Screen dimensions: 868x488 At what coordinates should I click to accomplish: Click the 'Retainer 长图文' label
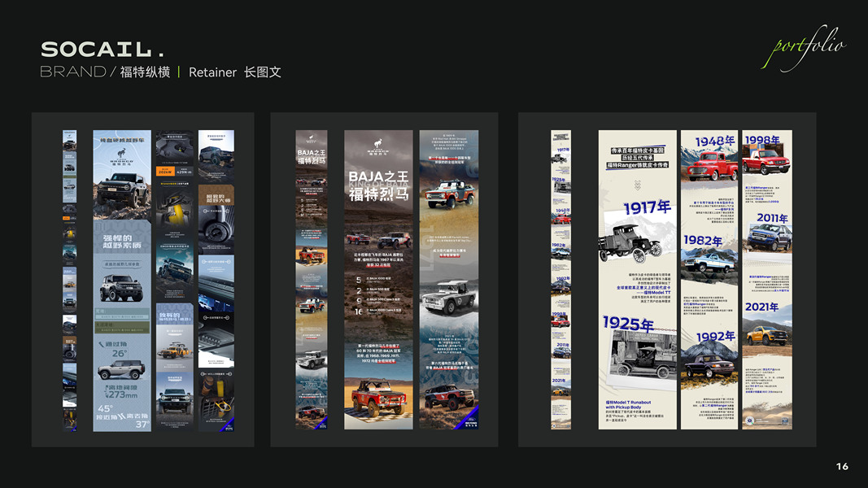(235, 72)
